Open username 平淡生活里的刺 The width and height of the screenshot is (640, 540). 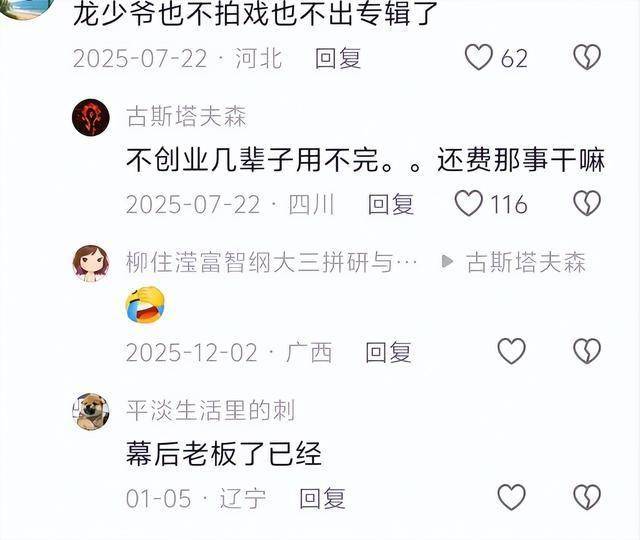point(211,410)
